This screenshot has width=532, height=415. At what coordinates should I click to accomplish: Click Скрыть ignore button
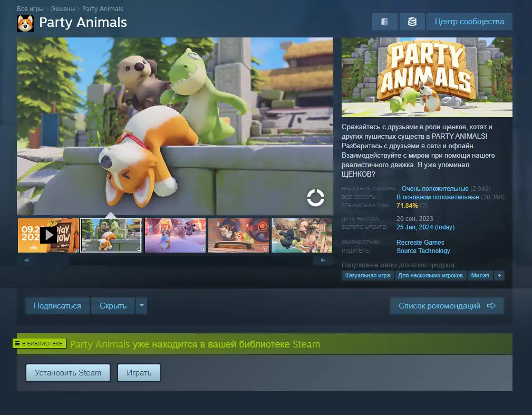click(113, 306)
